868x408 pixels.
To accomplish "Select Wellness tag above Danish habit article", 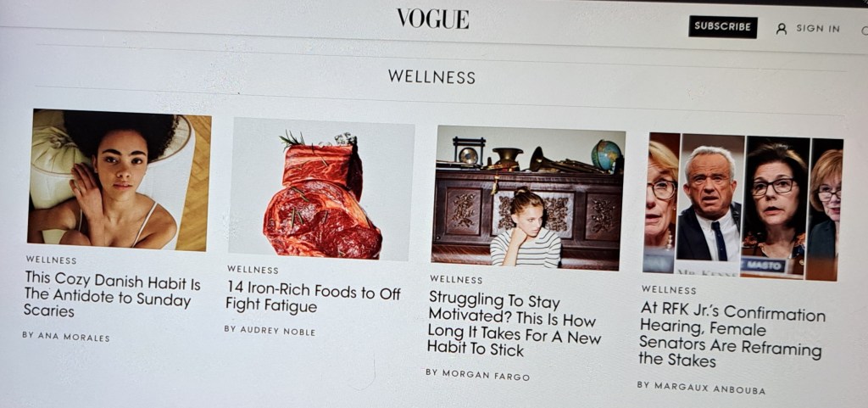I will (x=51, y=260).
